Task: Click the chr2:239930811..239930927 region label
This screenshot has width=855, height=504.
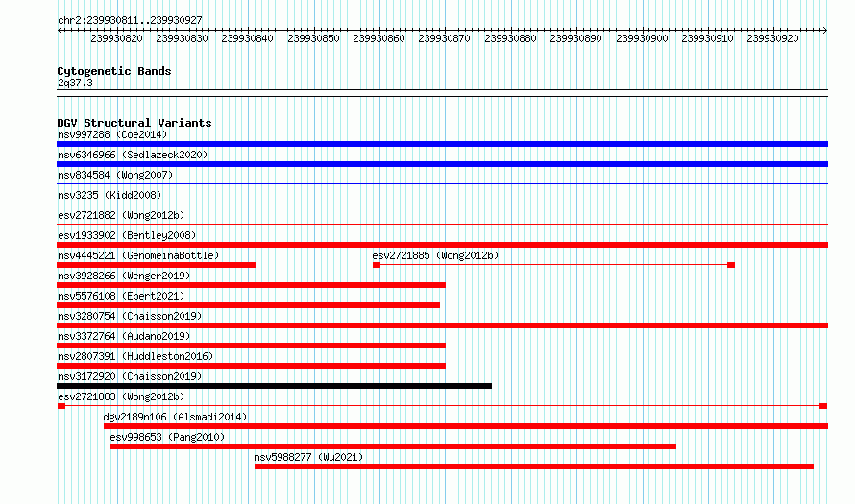Action: coord(130,20)
